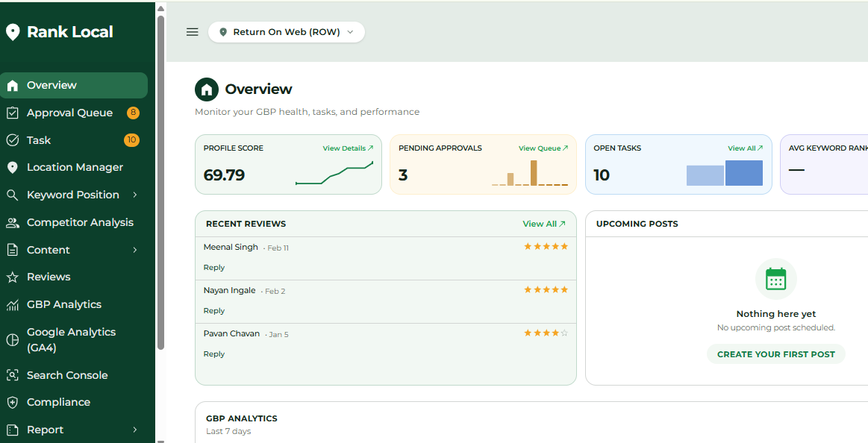The image size is (868, 443).
Task: Click the Competitor Analysis people icon
Action: 12,223
